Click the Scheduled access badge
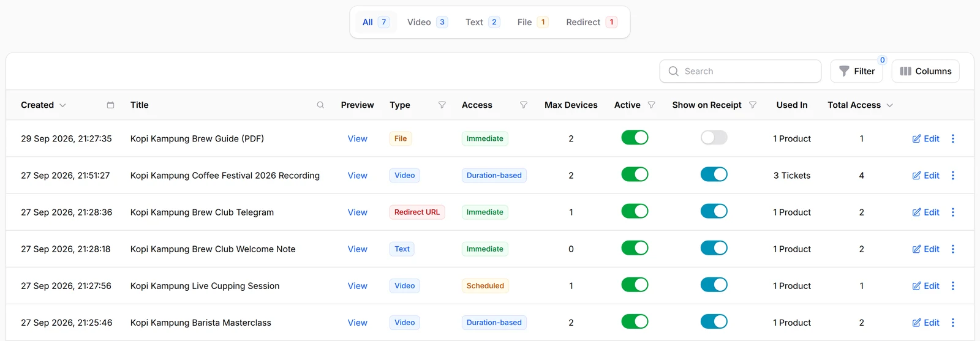This screenshot has width=980, height=341. coord(485,286)
